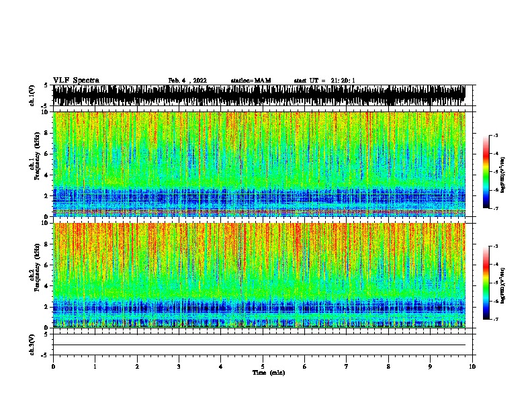Click the "station=MAM" header label
Screen dimensions: 532x411
251,81
